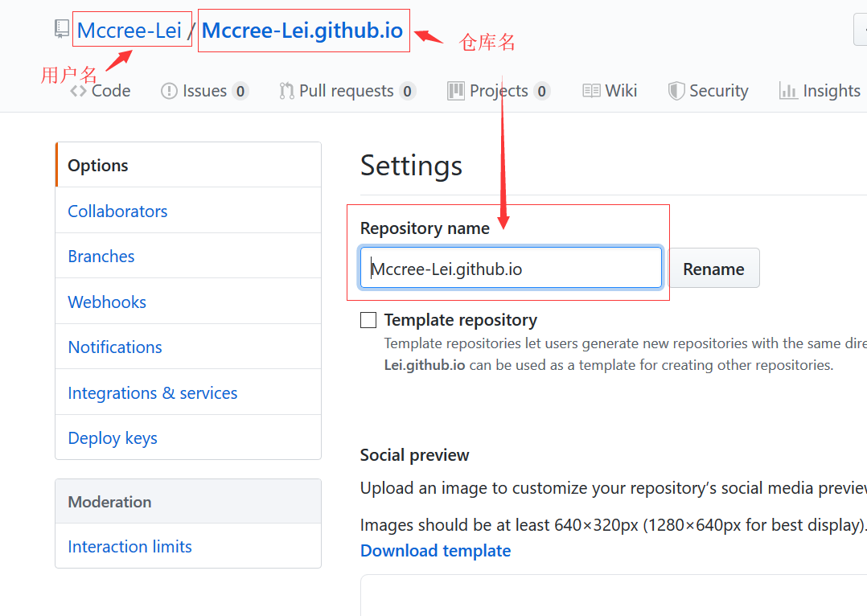Image resolution: width=867 pixels, height=616 pixels.
Task: Click the Repository name text field
Action: 511,269
